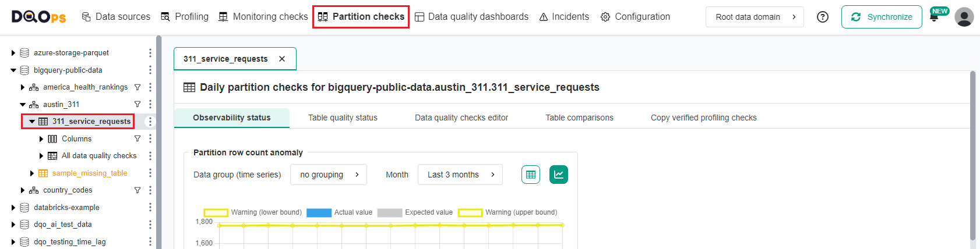This screenshot has width=980, height=249.
Task: Expand the databricks-example connection
Action: (13, 208)
